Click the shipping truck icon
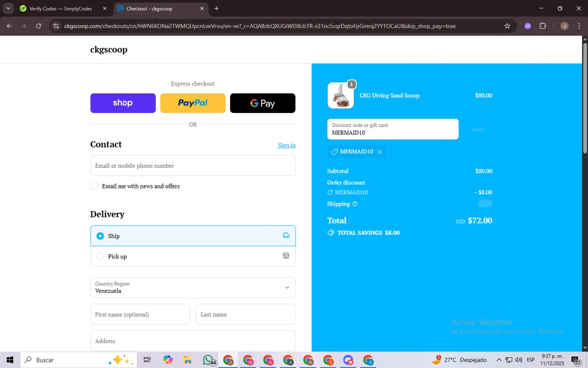Image resolution: width=588 pixels, height=368 pixels. click(x=286, y=235)
